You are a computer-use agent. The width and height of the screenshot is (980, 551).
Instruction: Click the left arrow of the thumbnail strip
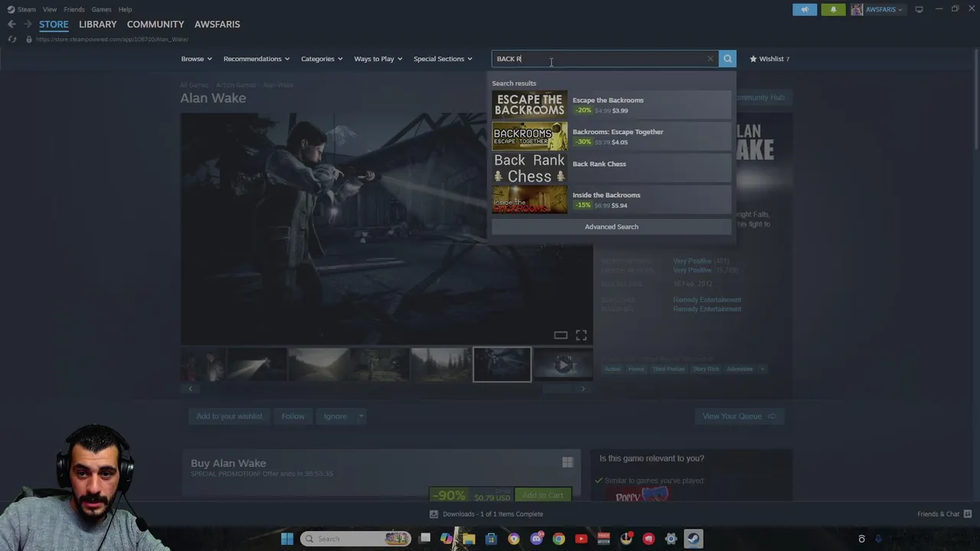[x=191, y=389]
